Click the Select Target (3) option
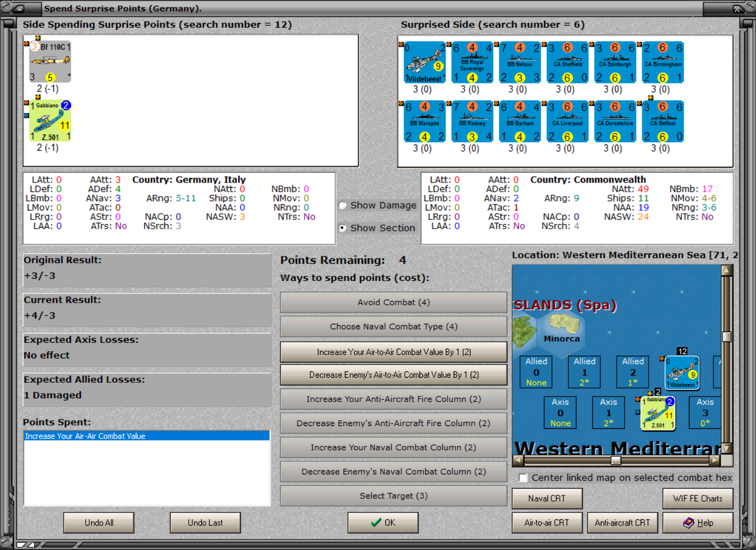The width and height of the screenshot is (756, 550). pyautogui.click(x=393, y=496)
